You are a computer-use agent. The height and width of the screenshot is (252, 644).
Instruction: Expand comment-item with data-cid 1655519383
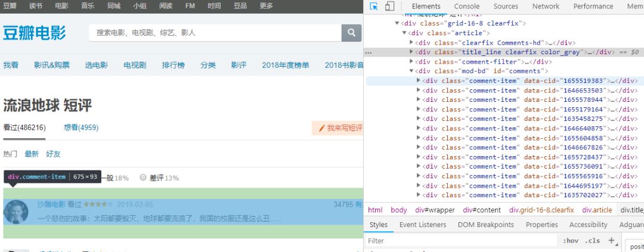pos(419,80)
